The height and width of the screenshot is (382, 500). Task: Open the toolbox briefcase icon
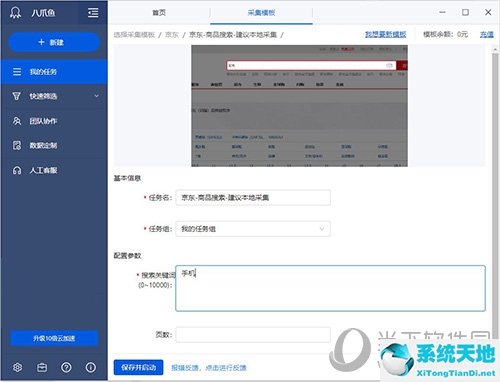pyautogui.click(x=42, y=367)
